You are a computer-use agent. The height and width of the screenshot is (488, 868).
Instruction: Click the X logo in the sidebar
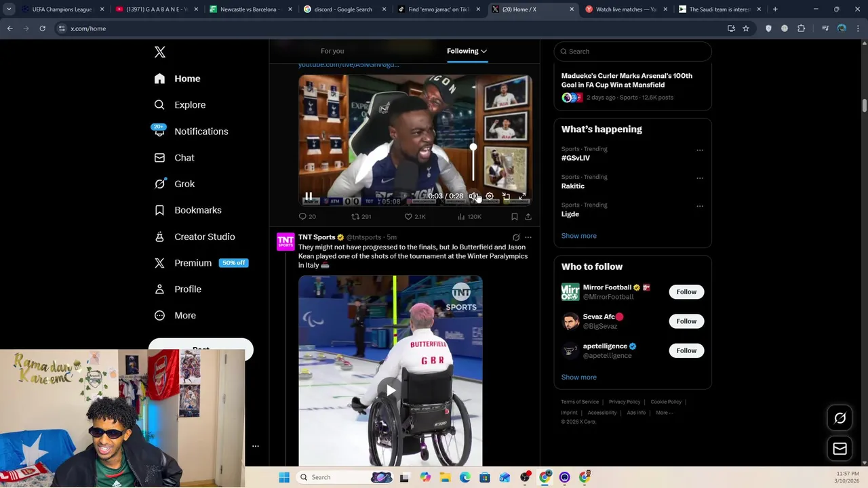(x=160, y=52)
